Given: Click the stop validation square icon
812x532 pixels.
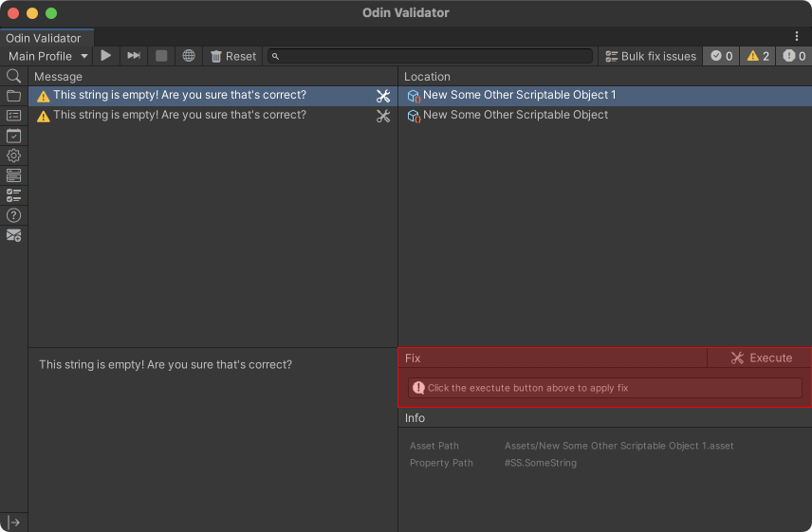Looking at the screenshot, I should (x=161, y=56).
